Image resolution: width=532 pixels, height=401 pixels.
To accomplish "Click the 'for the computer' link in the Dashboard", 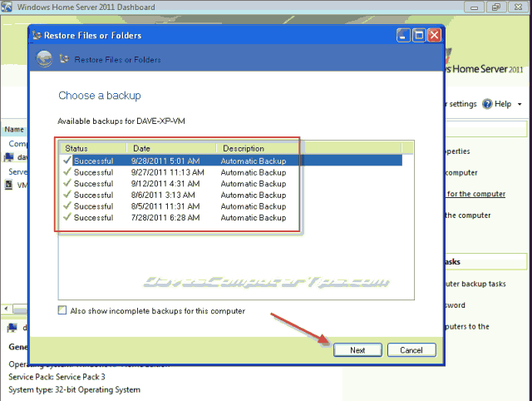I will (476, 194).
